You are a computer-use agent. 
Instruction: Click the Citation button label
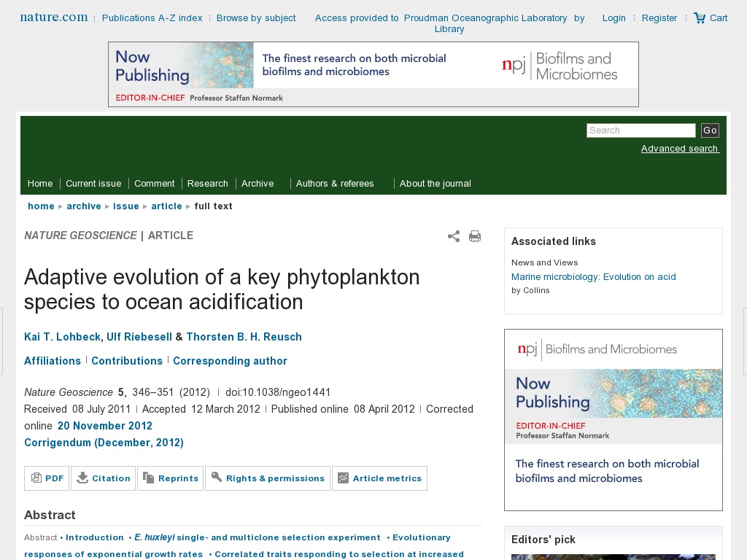[x=111, y=478]
